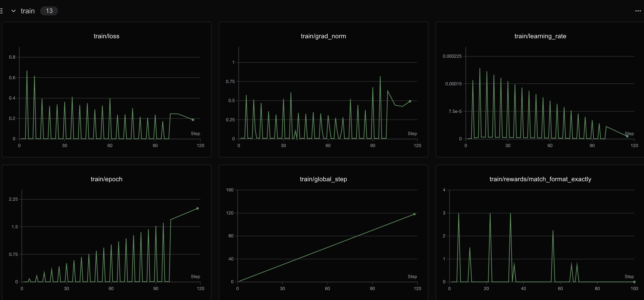The width and height of the screenshot is (644, 300).
Task: Click the Step axis label in train/loss
Action: [195, 134]
